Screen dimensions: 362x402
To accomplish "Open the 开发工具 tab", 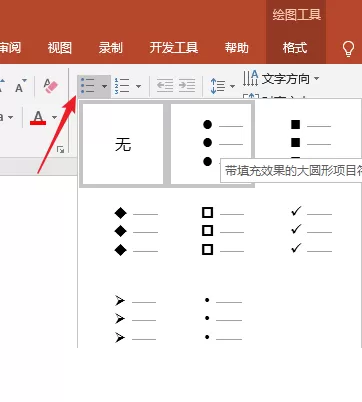I will click(174, 48).
